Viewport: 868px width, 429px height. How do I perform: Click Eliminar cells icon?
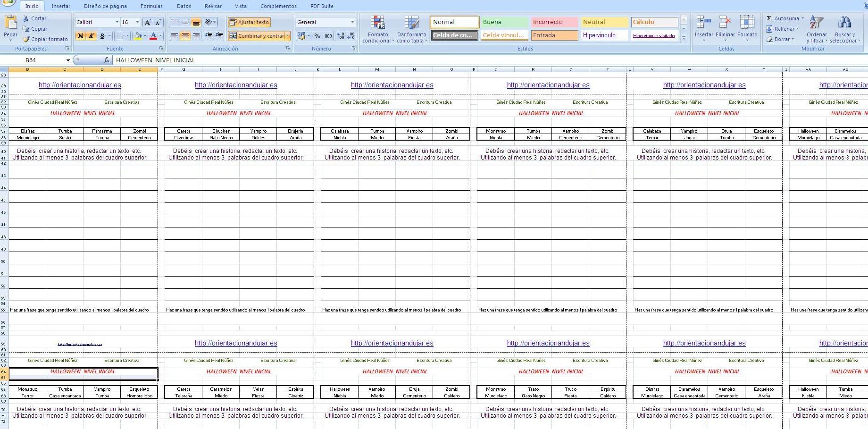725,24
